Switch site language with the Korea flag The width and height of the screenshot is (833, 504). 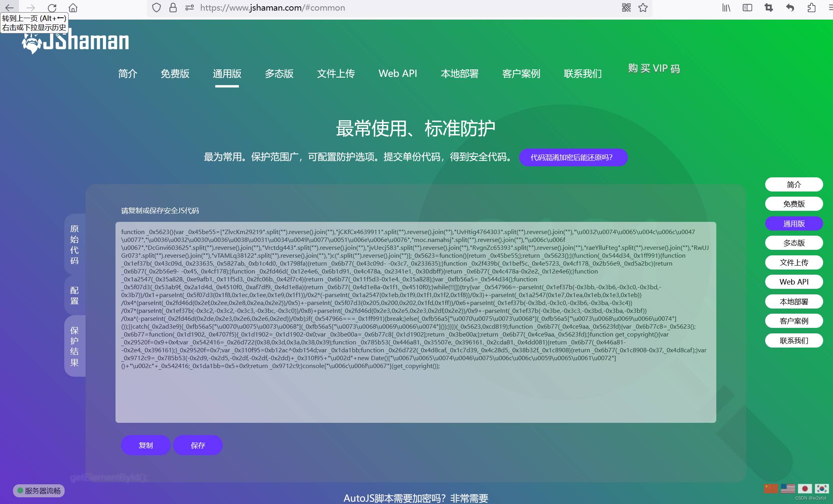[821, 488]
